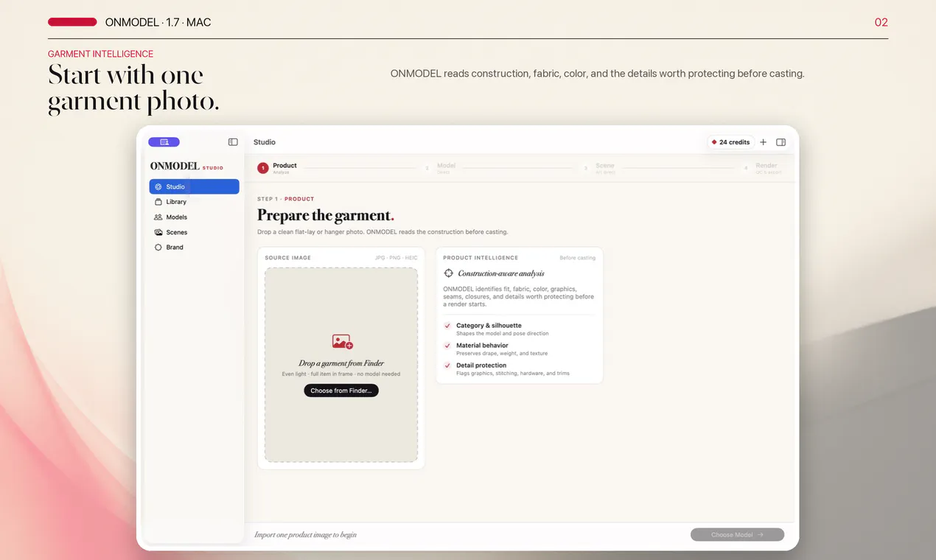Click 'Drop a garment from Finder' text
Image resolution: width=936 pixels, height=560 pixels.
coord(341,363)
